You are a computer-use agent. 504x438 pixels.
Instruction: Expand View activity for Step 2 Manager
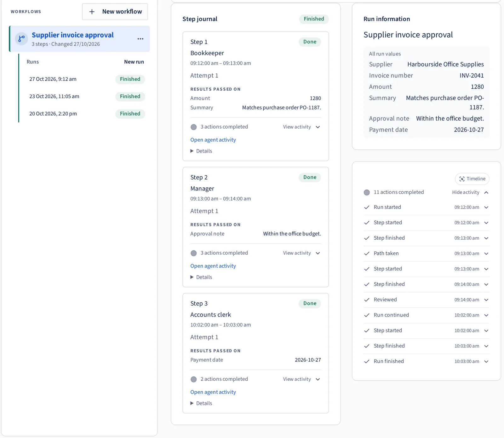(x=301, y=253)
